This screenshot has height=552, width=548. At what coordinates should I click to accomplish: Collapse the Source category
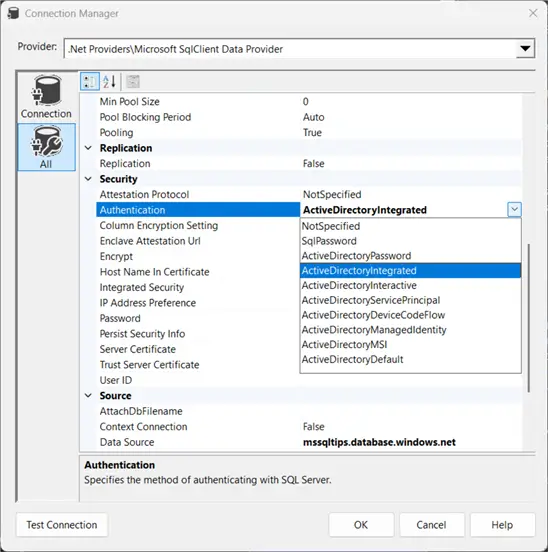(x=88, y=396)
